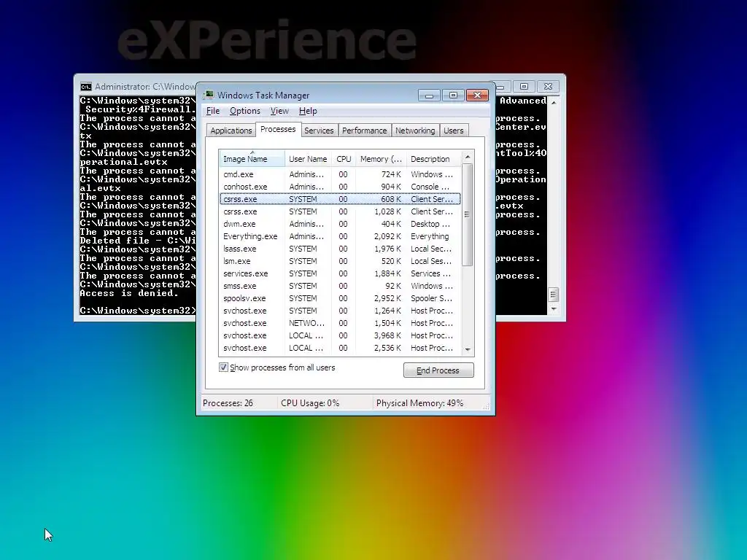Click CPU Usage: 0% status entry
747x560 pixels.
(310, 402)
